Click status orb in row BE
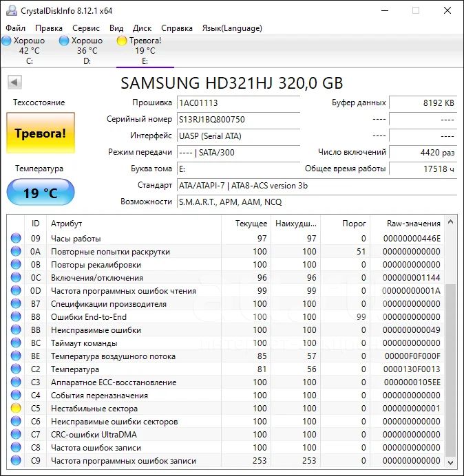This screenshot has width=464, height=476. point(16,356)
